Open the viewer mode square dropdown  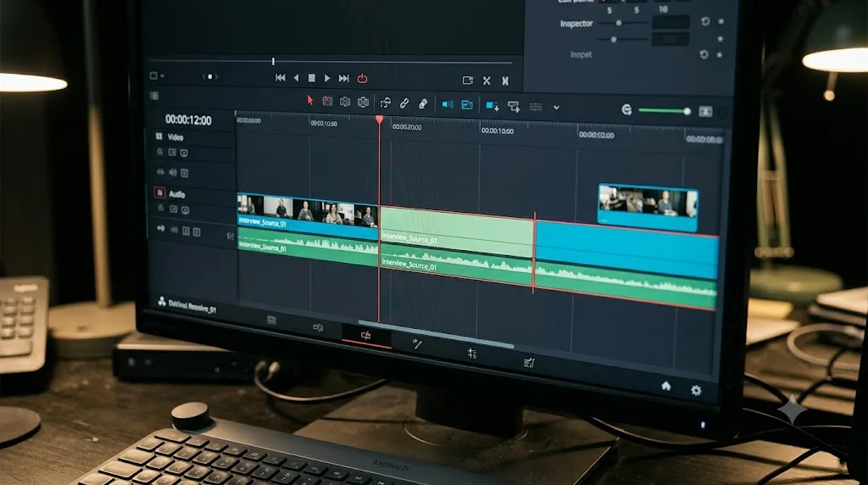tap(157, 75)
